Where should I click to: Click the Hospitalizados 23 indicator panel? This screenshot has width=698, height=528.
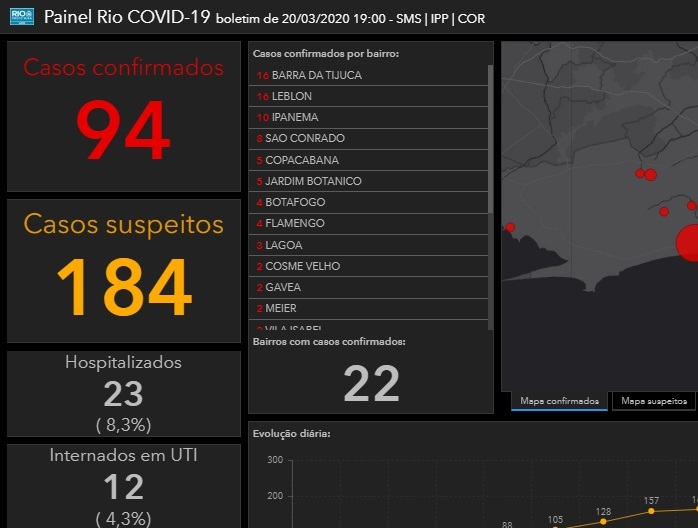click(x=124, y=394)
